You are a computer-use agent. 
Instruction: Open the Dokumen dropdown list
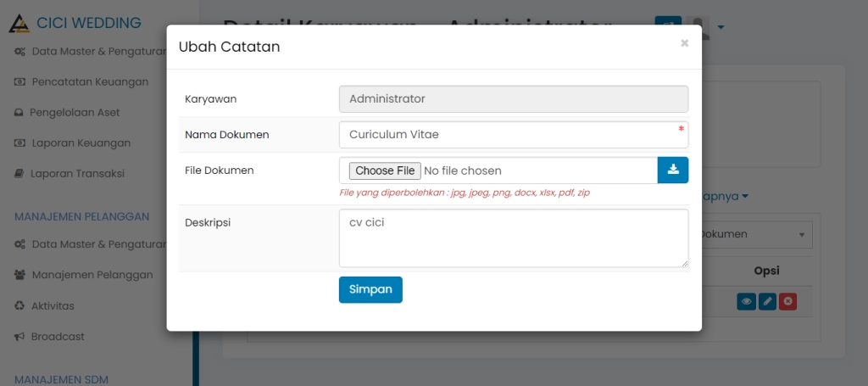(756, 235)
